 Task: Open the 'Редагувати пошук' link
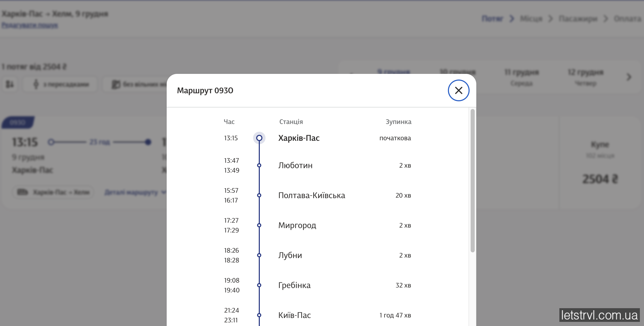coord(30,25)
